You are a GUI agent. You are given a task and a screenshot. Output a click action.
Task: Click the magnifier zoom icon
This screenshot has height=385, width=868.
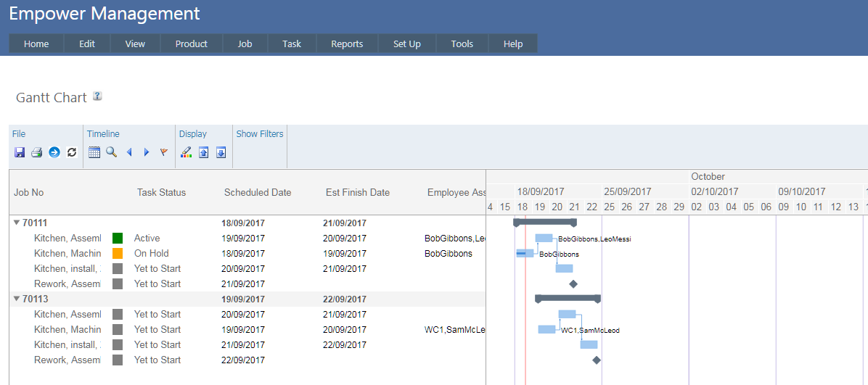click(112, 152)
